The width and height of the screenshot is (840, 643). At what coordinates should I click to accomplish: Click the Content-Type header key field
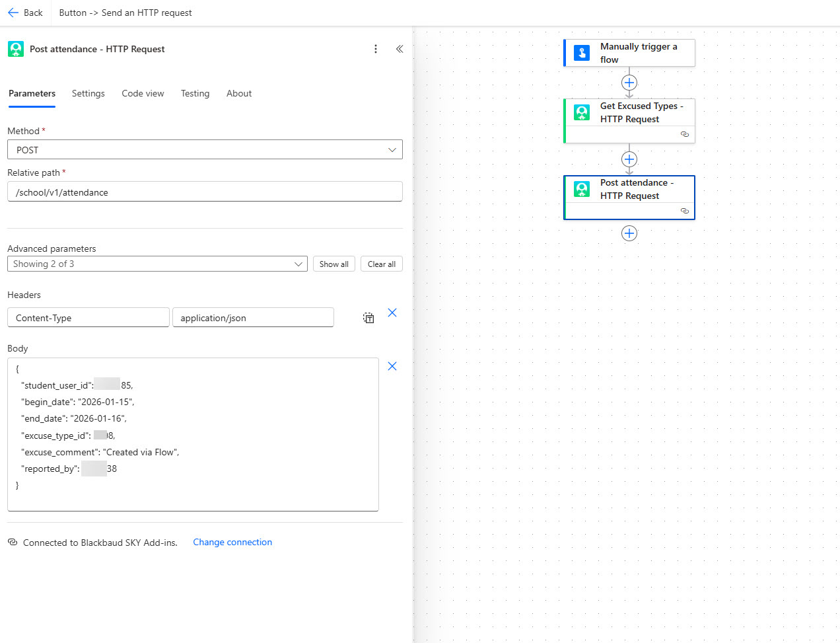coord(88,317)
